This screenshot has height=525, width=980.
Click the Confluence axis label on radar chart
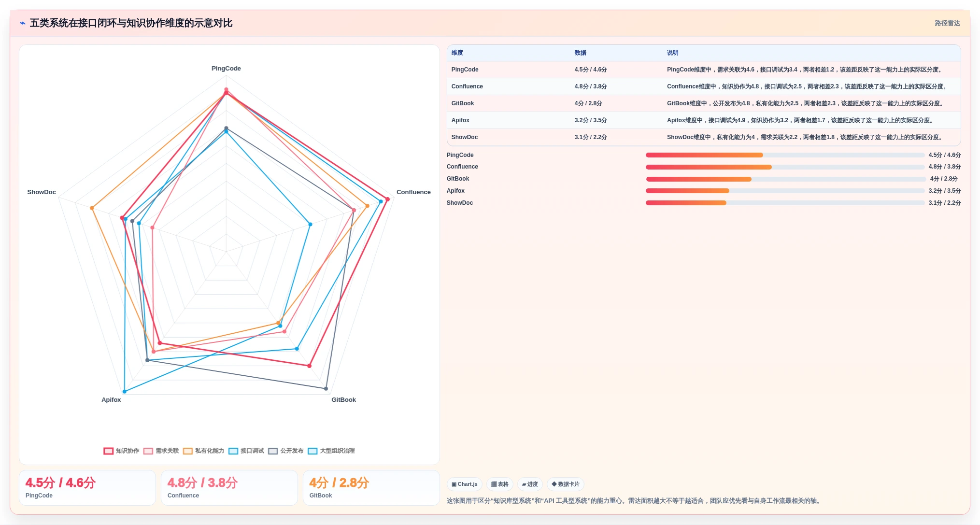click(x=413, y=192)
